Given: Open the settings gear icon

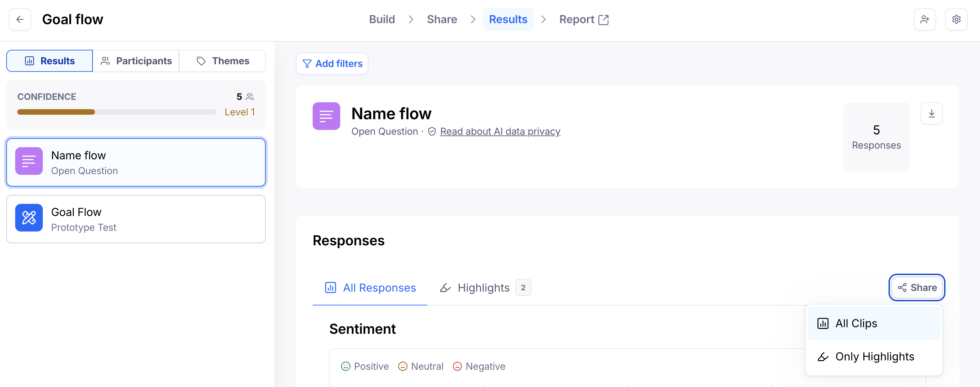Looking at the screenshot, I should point(956,19).
